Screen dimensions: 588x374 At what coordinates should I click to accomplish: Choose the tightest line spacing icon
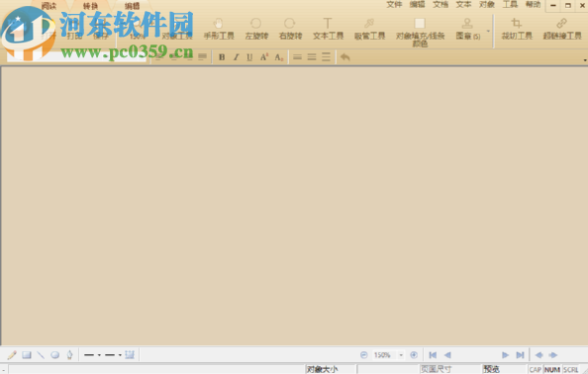click(x=297, y=57)
